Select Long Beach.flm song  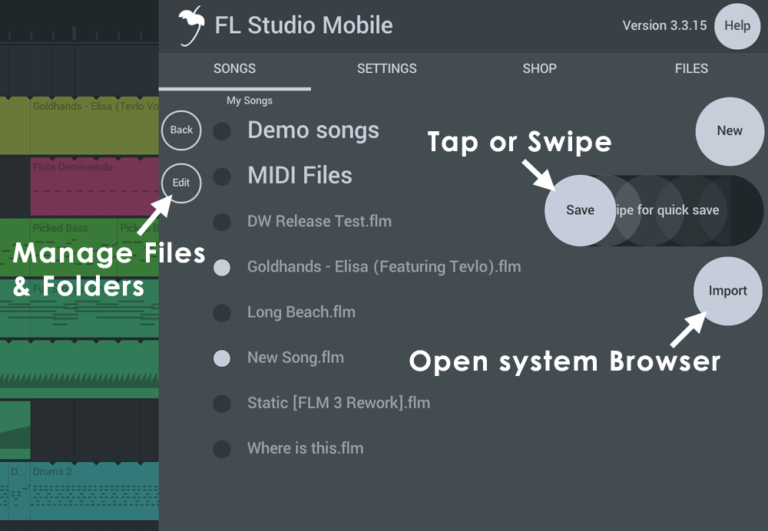301,312
